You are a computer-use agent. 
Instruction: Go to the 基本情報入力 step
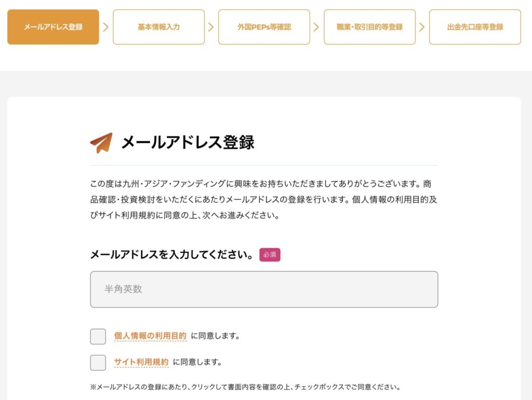point(158,27)
